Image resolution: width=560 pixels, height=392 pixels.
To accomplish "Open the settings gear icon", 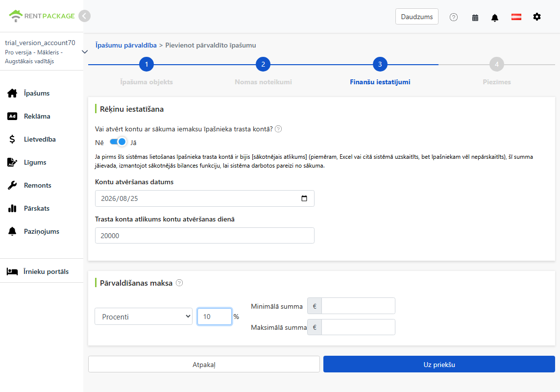I will (537, 17).
